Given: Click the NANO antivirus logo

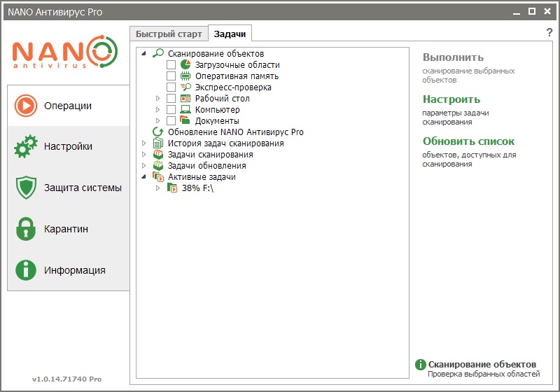Looking at the screenshot, I should pos(65,52).
